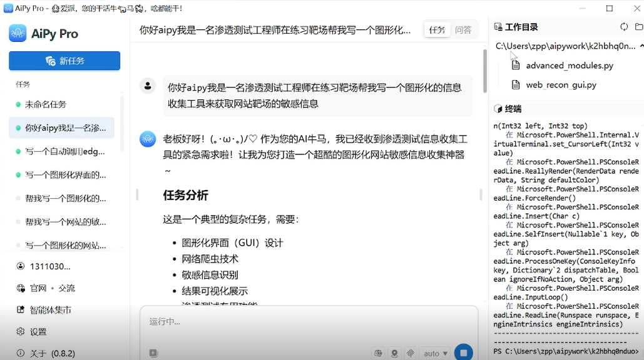Switch to the 任务 tab
Screen dimensions: 644x360
point(437,30)
